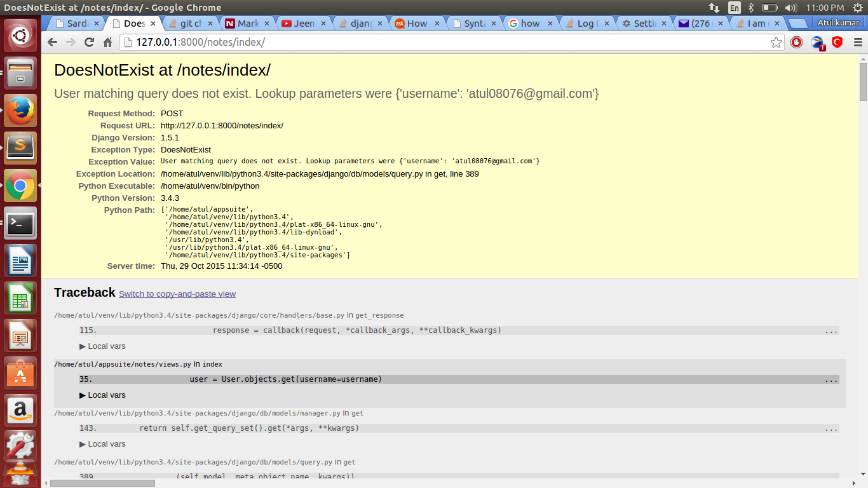Image resolution: width=868 pixels, height=488 pixels.
Task: Click the 'Atul kumar' profile button
Action: point(837,23)
